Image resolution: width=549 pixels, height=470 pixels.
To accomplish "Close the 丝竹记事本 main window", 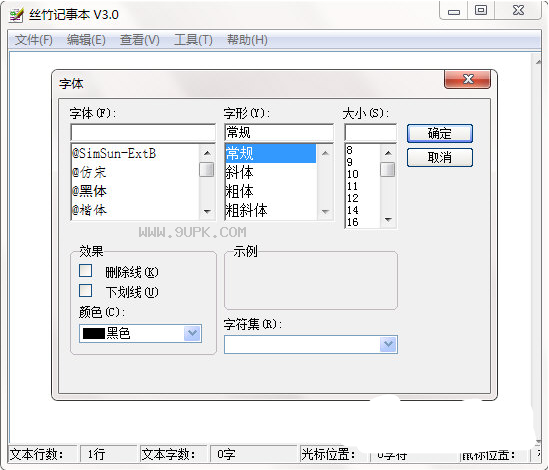I will (x=518, y=11).
